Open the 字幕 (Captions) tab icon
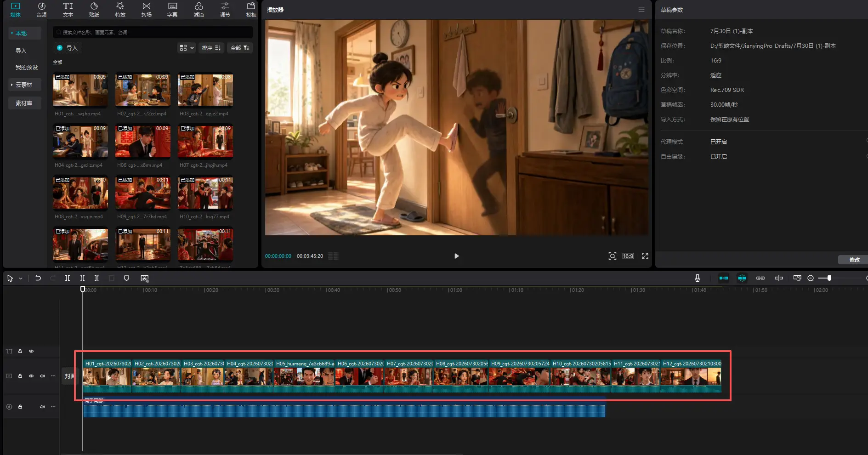This screenshot has width=868, height=455. pyautogui.click(x=173, y=6)
